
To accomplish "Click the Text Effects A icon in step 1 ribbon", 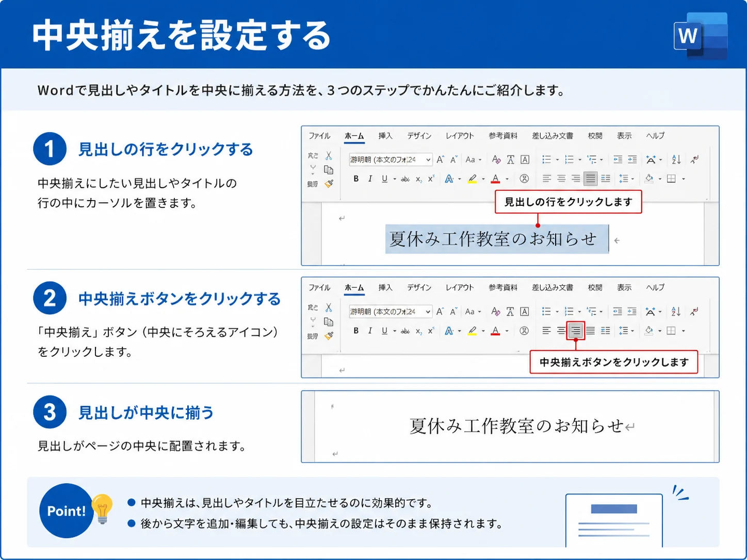I will (x=449, y=179).
